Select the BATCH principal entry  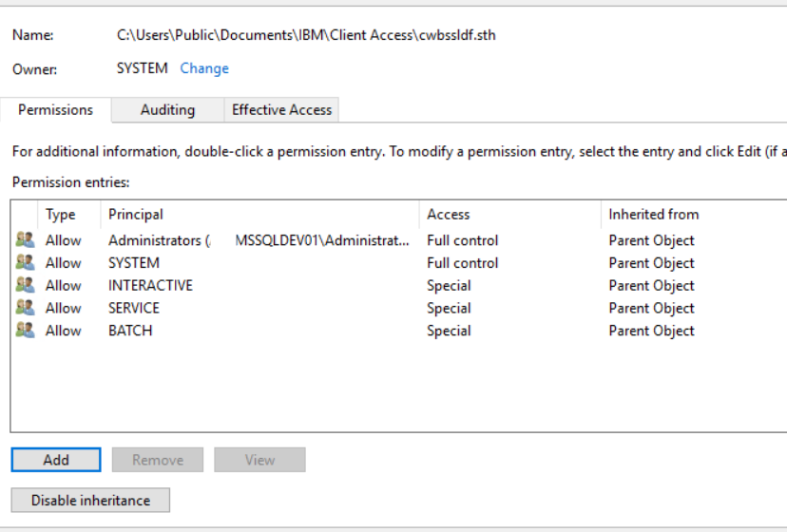(x=130, y=331)
